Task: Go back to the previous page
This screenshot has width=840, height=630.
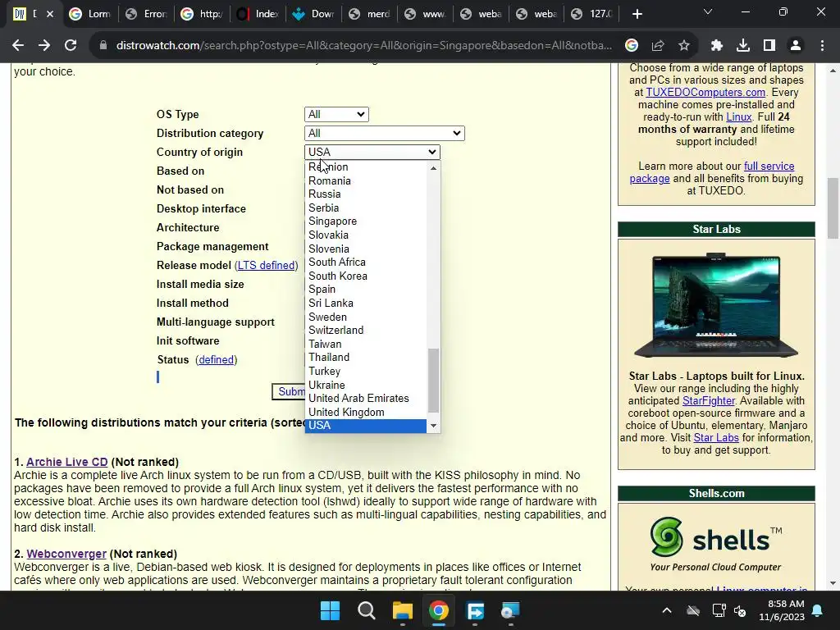Action: (18, 46)
